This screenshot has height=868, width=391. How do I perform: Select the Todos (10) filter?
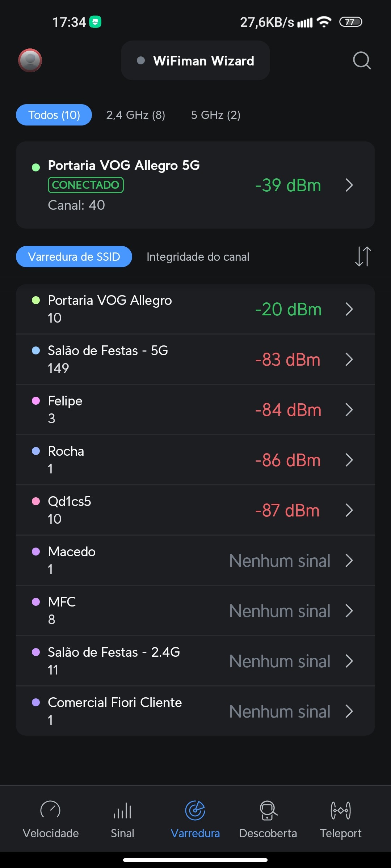click(x=54, y=115)
